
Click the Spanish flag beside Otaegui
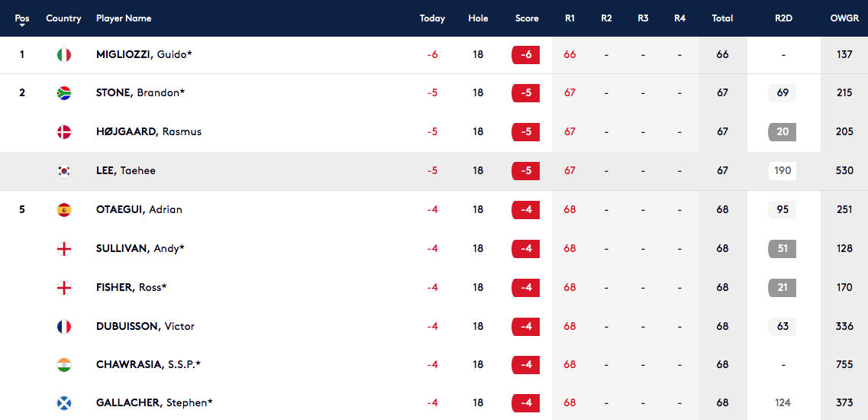pos(64,210)
